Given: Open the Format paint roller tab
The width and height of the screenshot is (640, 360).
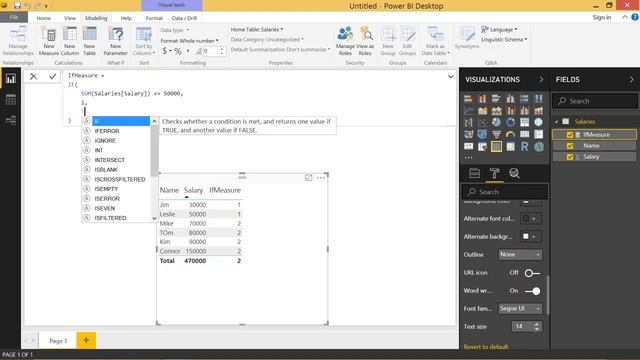Looking at the screenshot, I should point(494,173).
